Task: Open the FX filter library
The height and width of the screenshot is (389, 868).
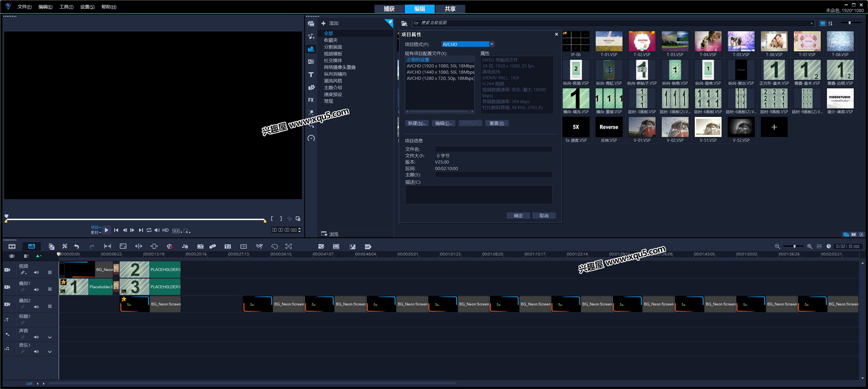Action: click(311, 100)
